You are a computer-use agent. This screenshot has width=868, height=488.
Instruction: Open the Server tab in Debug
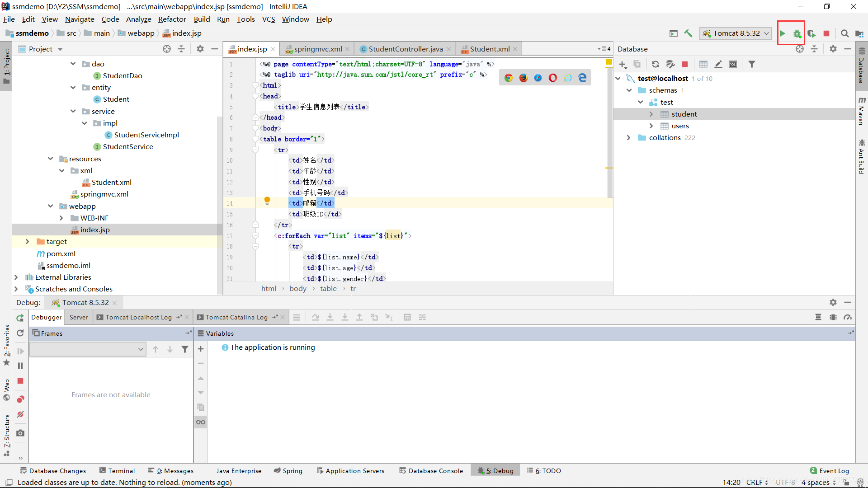79,317
